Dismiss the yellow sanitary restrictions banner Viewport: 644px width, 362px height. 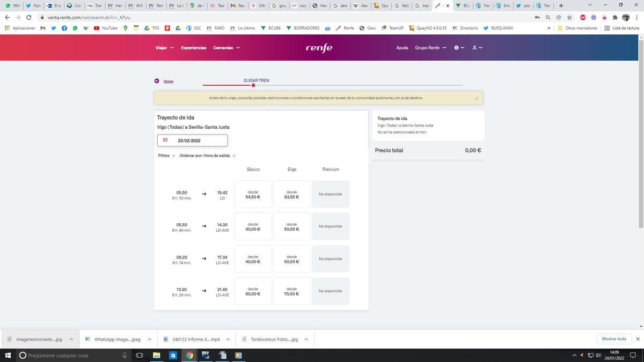click(x=477, y=98)
